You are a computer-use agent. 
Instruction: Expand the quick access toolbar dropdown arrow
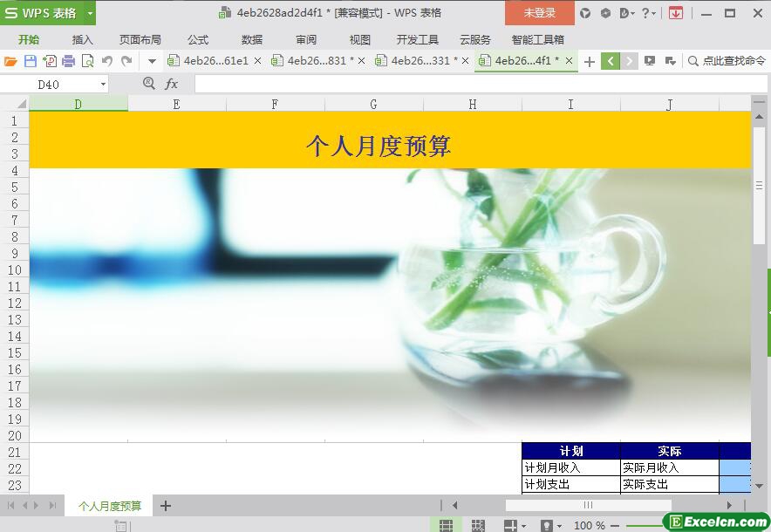152,61
